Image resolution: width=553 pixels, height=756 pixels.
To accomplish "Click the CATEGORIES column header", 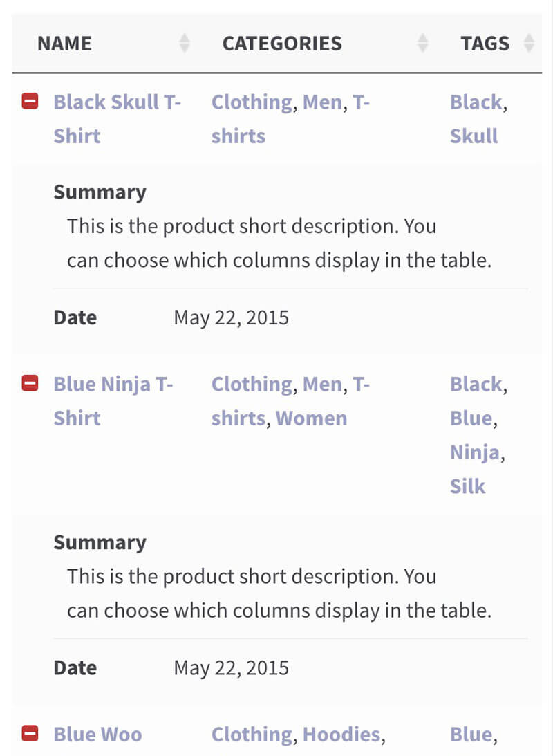I will [x=282, y=44].
